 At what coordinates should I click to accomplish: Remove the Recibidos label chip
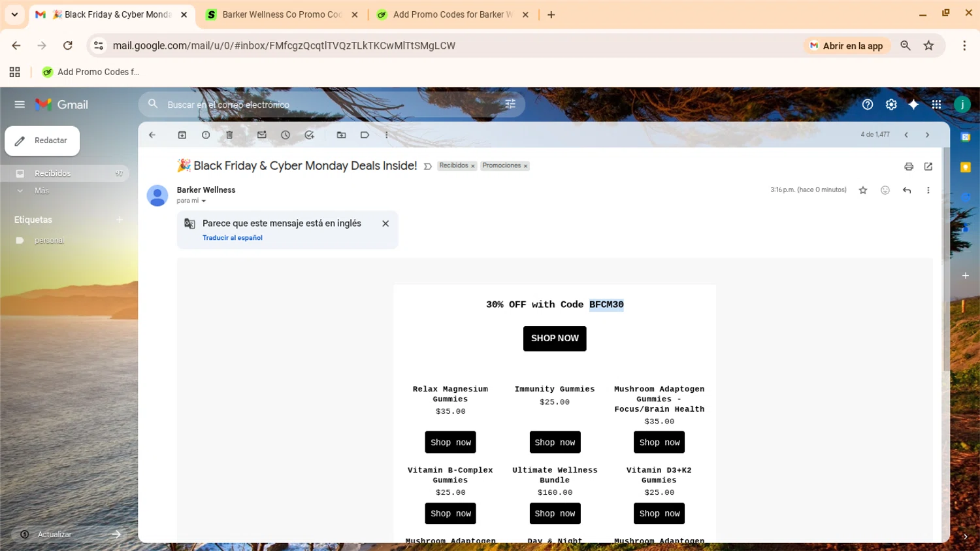pos(472,166)
